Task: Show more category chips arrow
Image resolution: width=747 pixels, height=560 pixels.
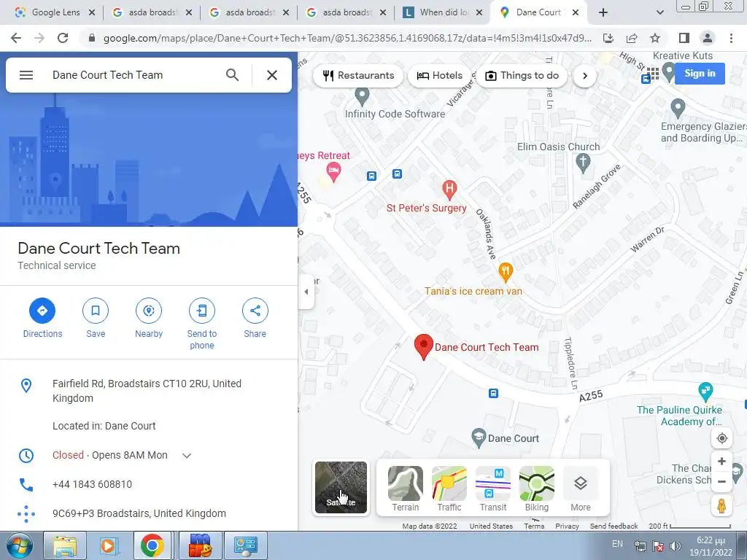Action: point(585,75)
